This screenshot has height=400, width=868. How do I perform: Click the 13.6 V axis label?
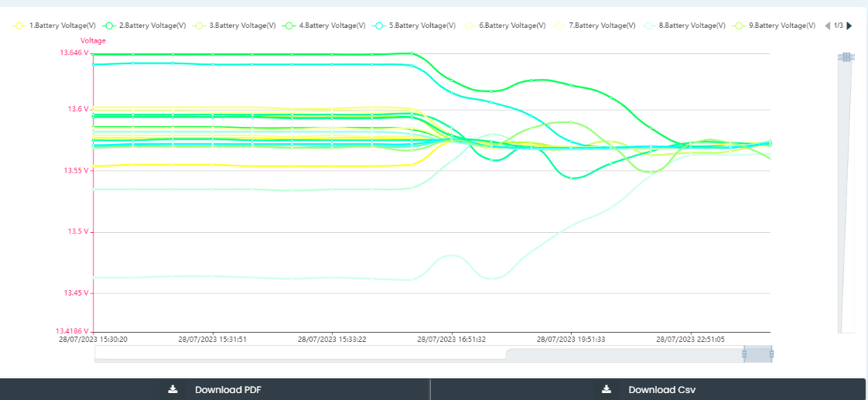(x=78, y=110)
